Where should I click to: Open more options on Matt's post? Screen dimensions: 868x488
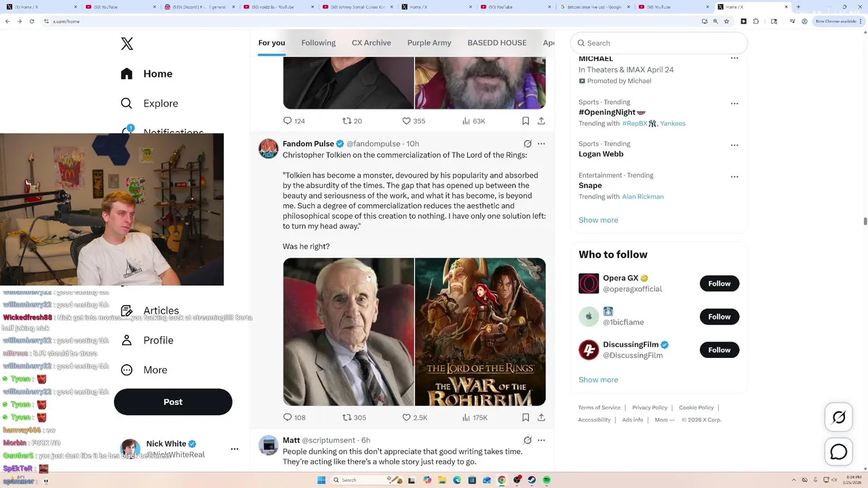541,441
